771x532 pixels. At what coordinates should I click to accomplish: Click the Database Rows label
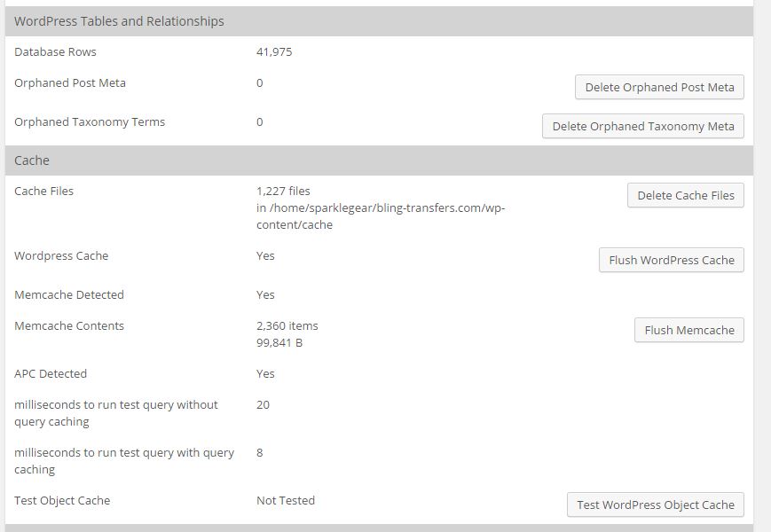(55, 52)
